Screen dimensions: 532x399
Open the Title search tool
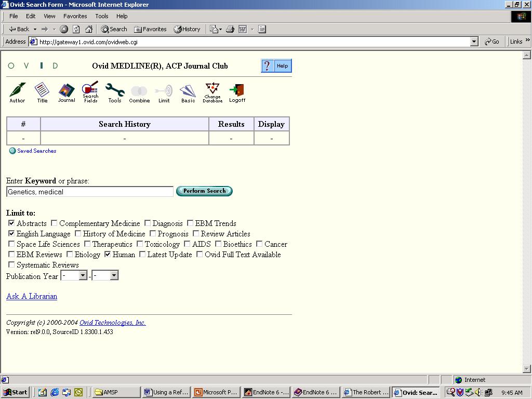point(42,92)
